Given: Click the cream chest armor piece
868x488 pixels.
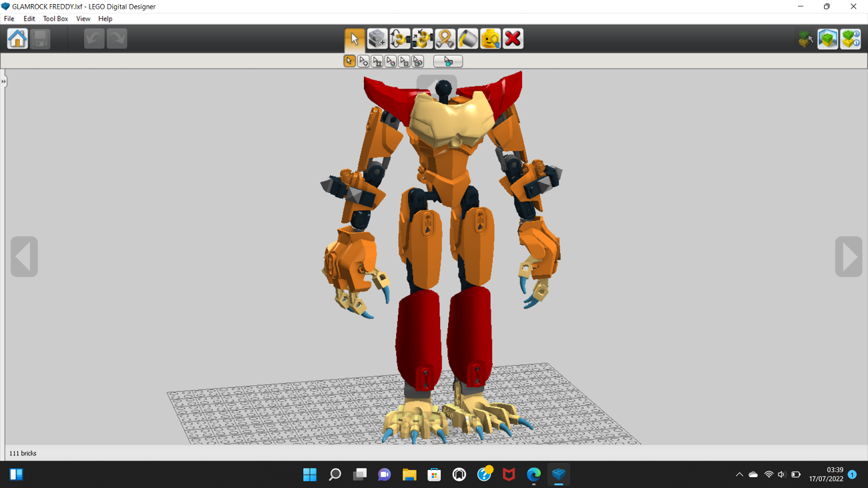Looking at the screenshot, I should point(451,121).
